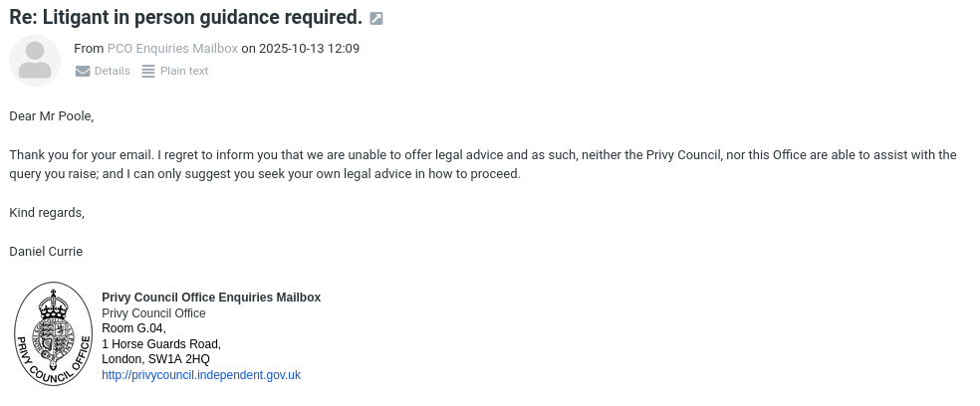Click the "Kind regards" line

pos(47,212)
